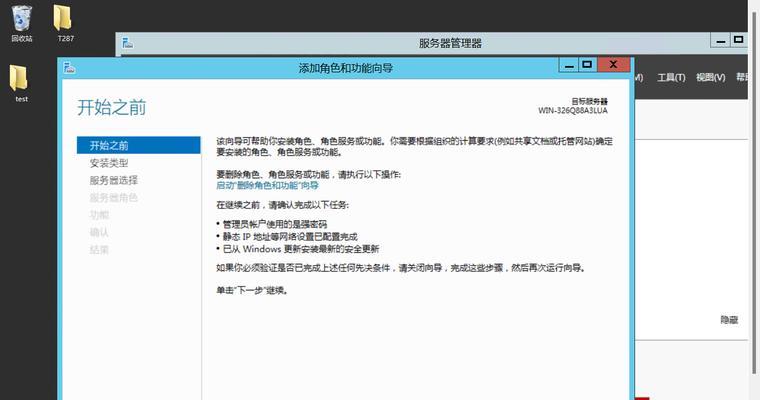This screenshot has width=760, height=400.
Task: Click the Windows 更新 bullet text
Action: (301, 249)
